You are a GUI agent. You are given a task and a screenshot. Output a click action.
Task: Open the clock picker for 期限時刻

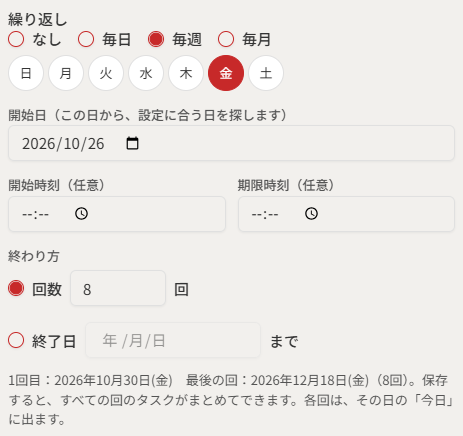[x=311, y=214]
